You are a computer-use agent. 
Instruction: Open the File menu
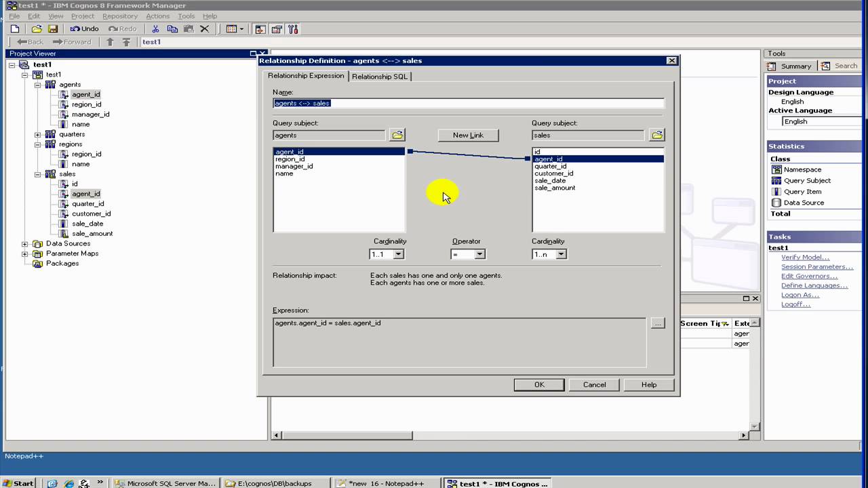point(14,16)
